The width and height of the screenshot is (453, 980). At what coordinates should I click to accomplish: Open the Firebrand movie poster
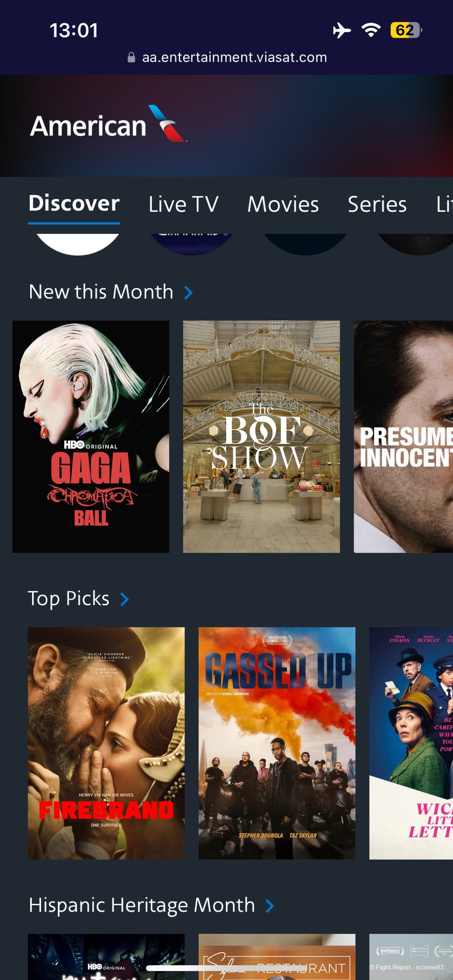click(x=106, y=743)
